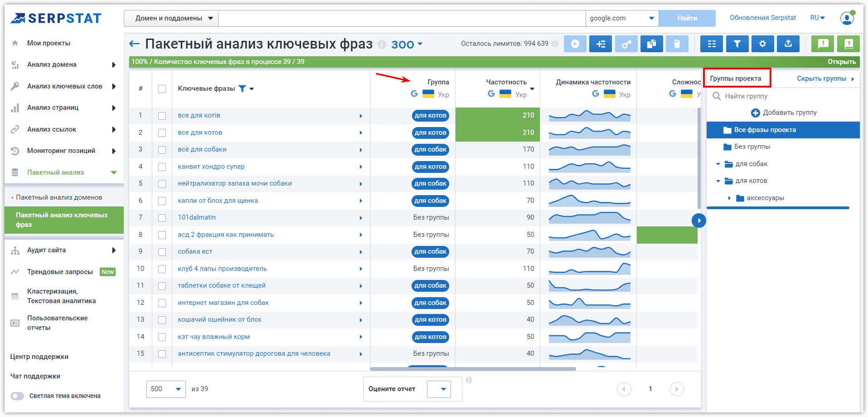Click 'для котов' tag in row 4
868x417 pixels.
[431, 167]
